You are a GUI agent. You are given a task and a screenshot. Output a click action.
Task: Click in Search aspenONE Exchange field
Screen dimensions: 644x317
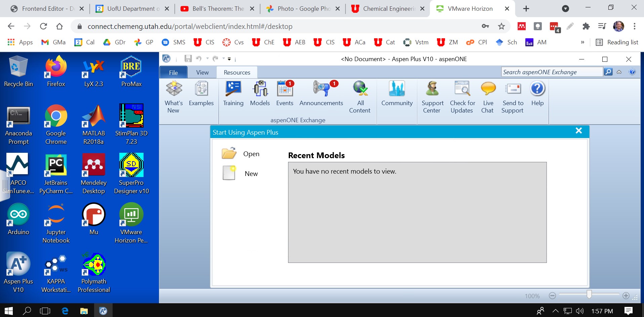(x=552, y=72)
